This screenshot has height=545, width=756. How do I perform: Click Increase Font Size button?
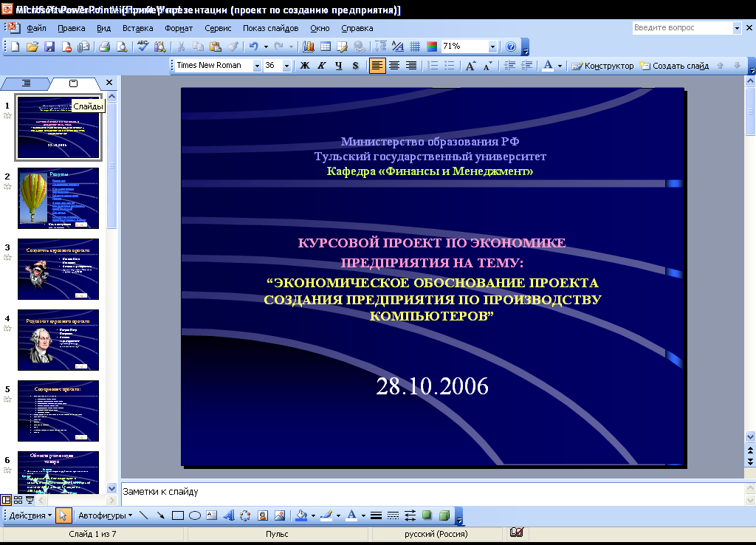(470, 66)
